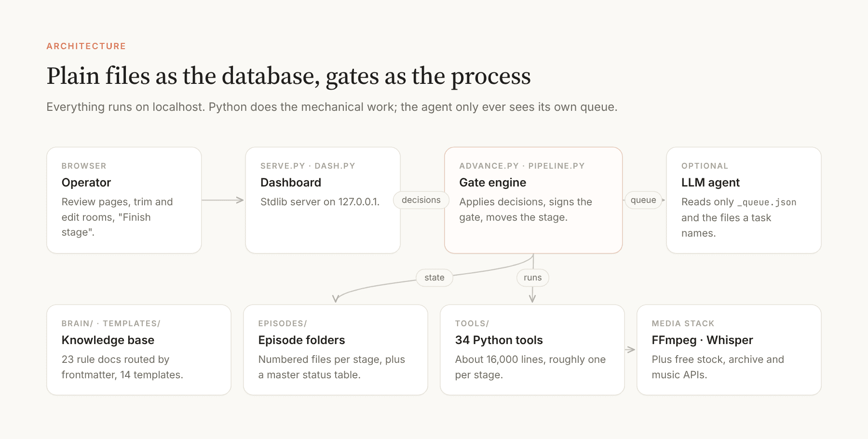This screenshot has width=868, height=439.
Task: Select the LLM agent title
Action: point(710,183)
